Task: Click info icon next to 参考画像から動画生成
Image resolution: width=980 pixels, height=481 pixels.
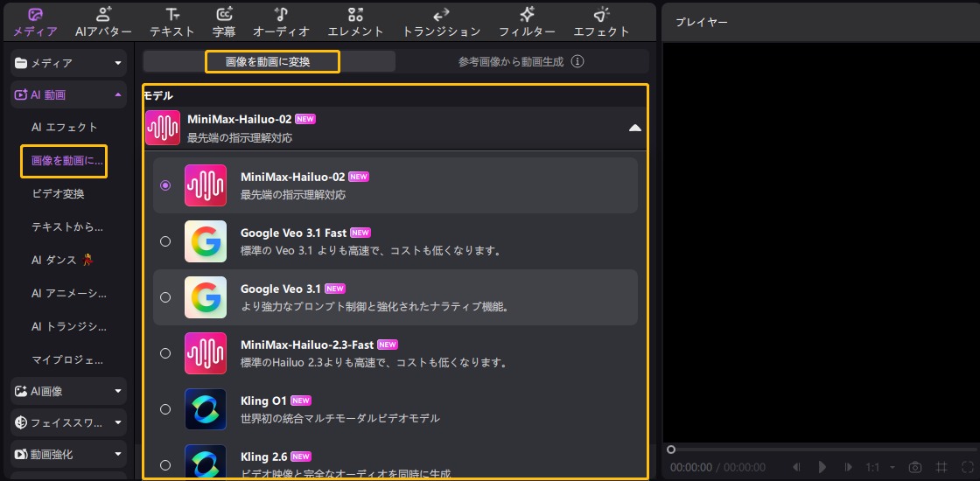Action: [x=578, y=62]
